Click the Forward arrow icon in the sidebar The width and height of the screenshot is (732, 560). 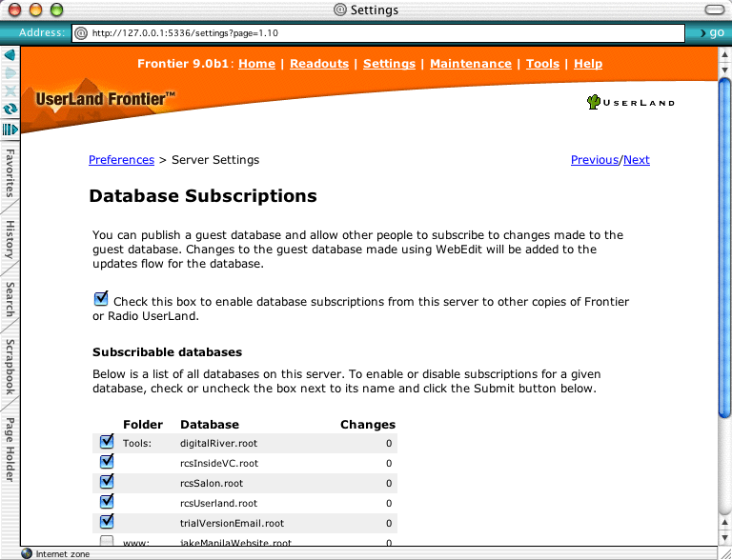pyautogui.click(x=10, y=73)
